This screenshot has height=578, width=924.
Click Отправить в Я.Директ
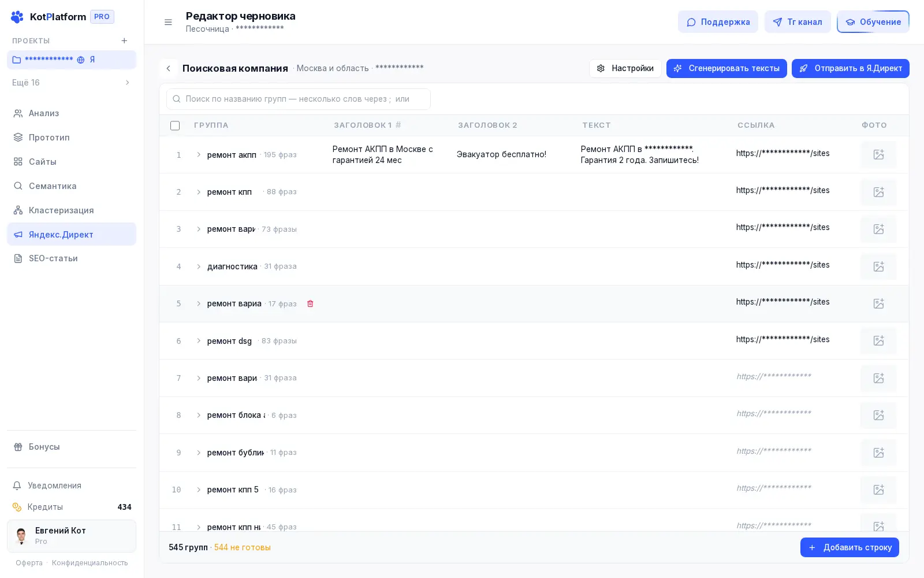pyautogui.click(x=851, y=68)
